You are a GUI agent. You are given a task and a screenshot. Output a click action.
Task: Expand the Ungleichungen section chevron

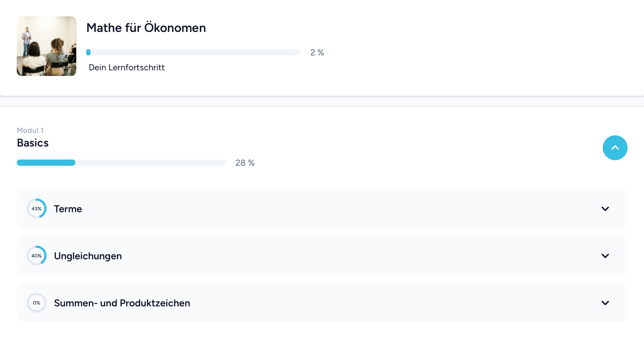click(x=605, y=256)
